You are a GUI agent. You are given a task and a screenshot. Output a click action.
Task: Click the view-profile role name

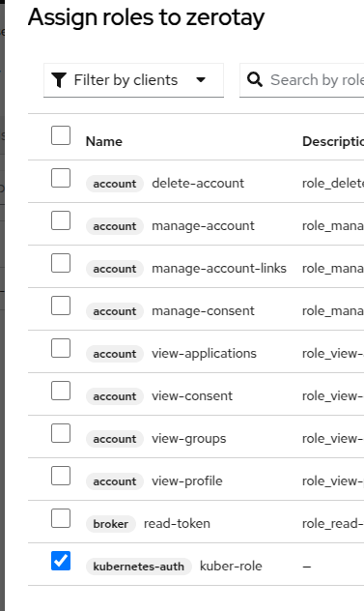(x=187, y=480)
